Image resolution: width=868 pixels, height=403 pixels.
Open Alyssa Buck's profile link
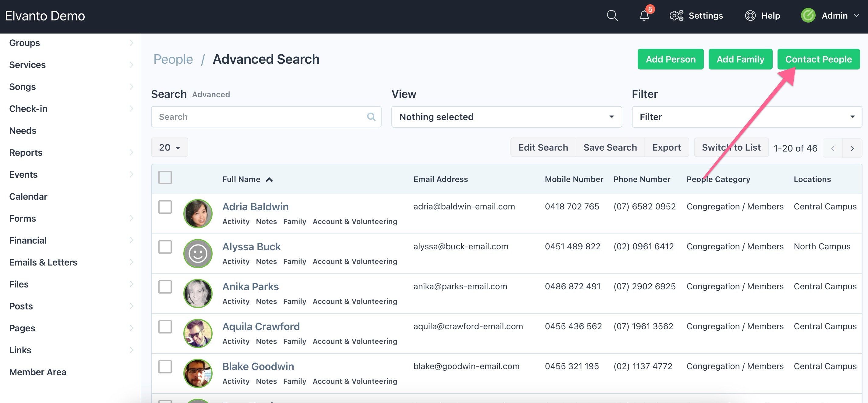pos(251,247)
